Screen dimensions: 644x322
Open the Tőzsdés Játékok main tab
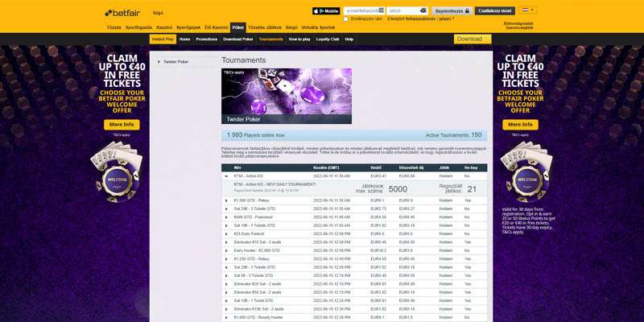[266, 27]
